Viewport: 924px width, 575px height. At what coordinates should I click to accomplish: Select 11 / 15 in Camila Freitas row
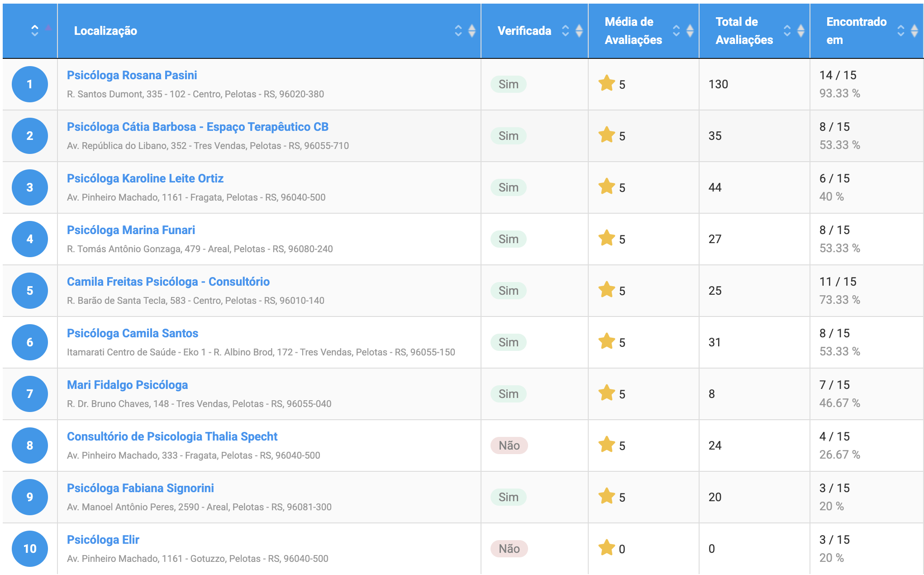838,282
